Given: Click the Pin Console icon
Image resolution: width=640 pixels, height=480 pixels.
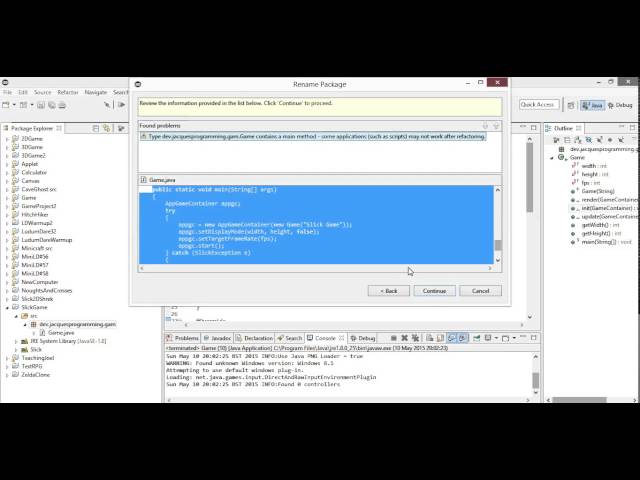Looking at the screenshot, I should (x=476, y=338).
